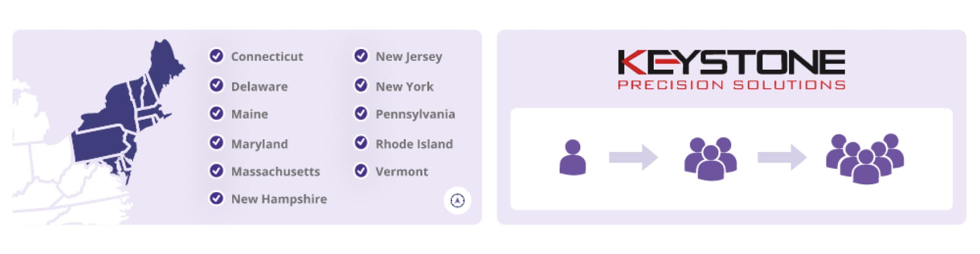Click the five-person large group icon
Screen dimensions: 980x254
[865, 158]
